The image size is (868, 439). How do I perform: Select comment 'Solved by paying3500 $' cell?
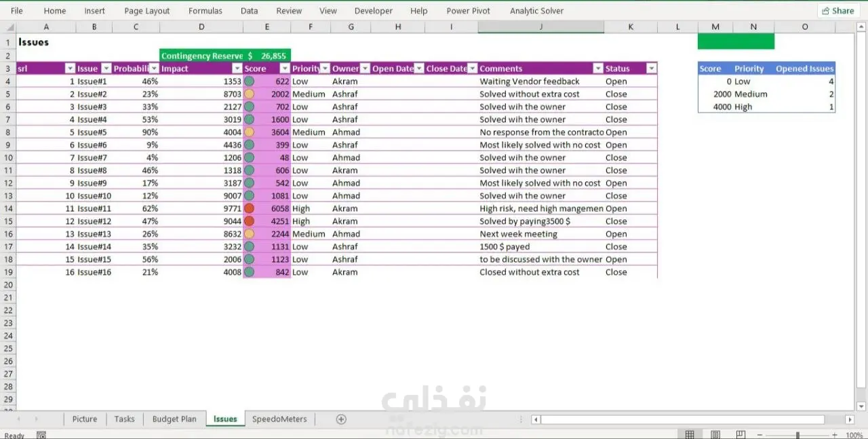(541, 221)
